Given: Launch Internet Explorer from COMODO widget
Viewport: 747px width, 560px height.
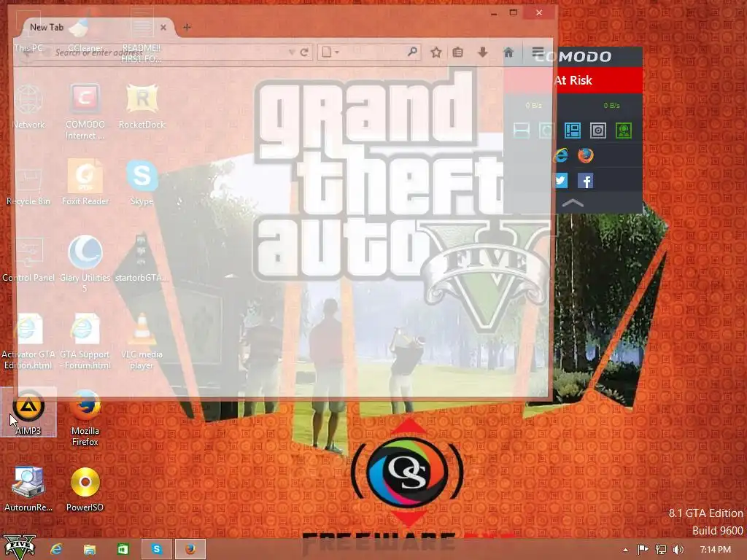Looking at the screenshot, I should [x=561, y=155].
